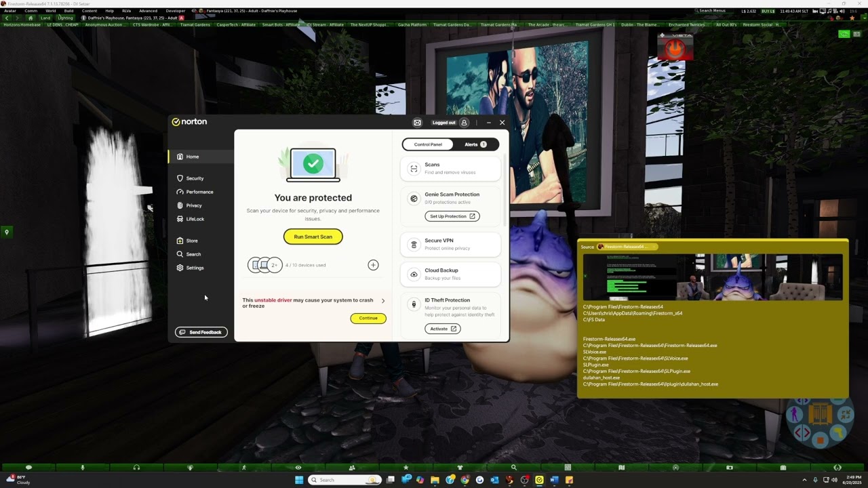Image resolution: width=868 pixels, height=488 pixels.
Task: Open the Developer menu
Action: 176,11
